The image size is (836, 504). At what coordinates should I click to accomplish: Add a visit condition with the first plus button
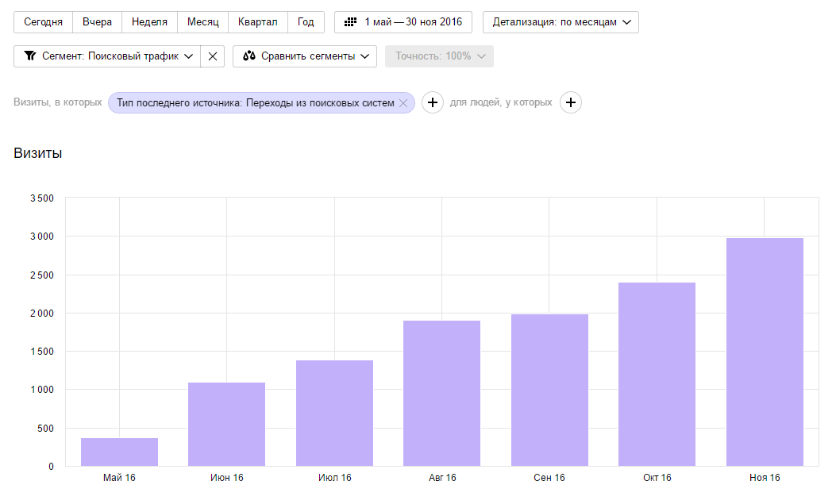coord(433,102)
